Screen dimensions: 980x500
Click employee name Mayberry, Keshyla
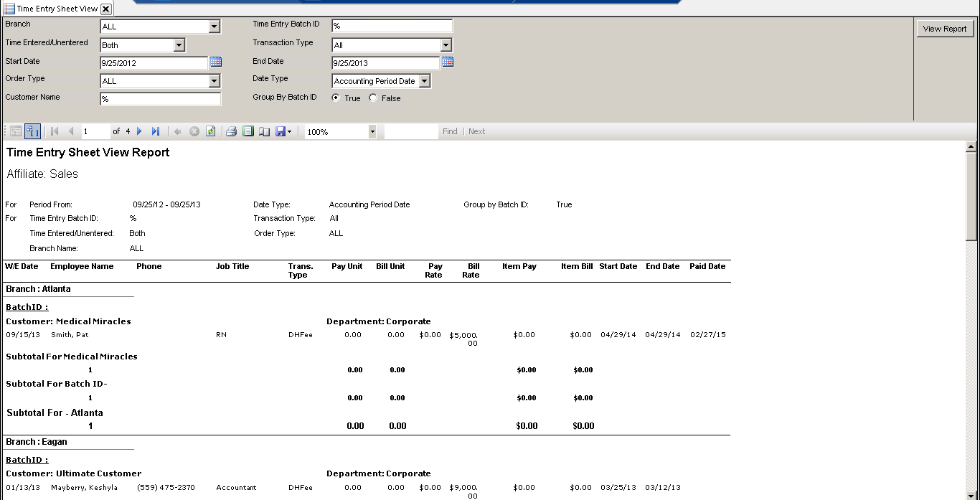(84, 488)
